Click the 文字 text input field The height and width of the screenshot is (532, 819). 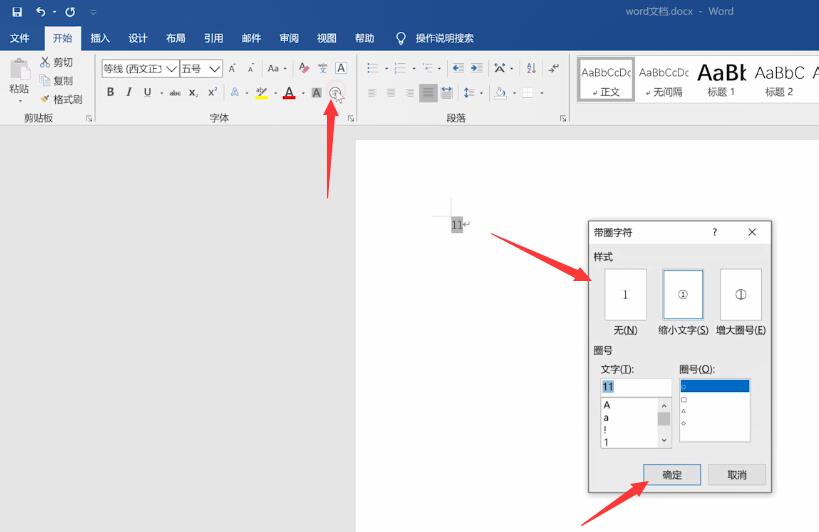[x=636, y=387]
